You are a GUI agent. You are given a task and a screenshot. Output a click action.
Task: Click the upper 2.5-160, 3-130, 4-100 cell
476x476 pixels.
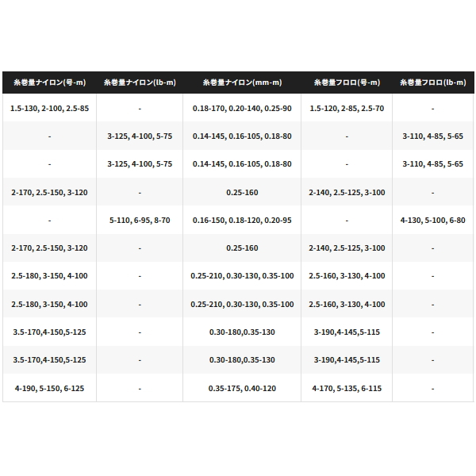[347, 276]
